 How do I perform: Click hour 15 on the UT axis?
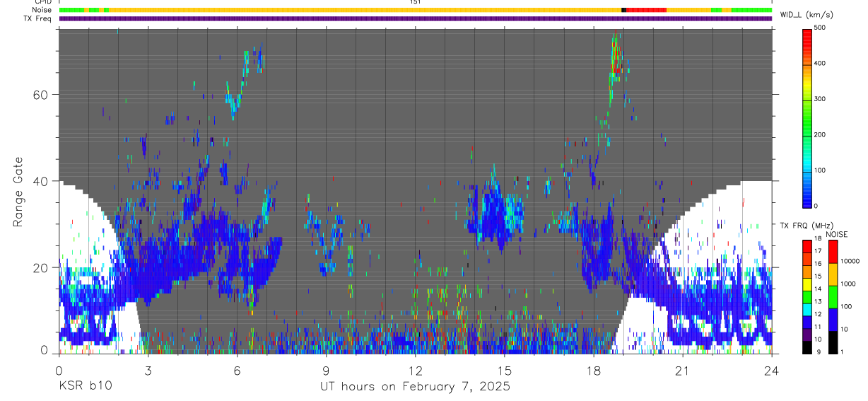pos(504,371)
